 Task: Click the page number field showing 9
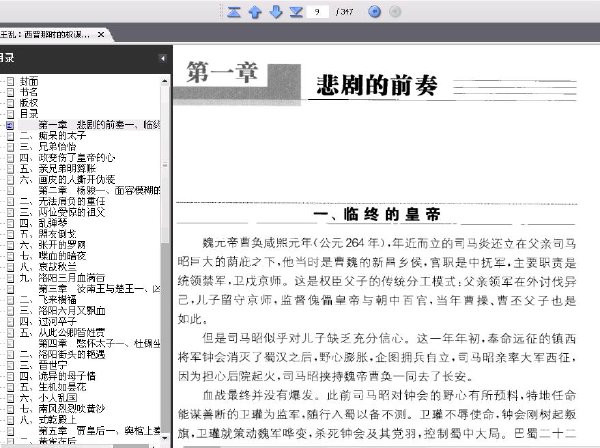point(317,12)
